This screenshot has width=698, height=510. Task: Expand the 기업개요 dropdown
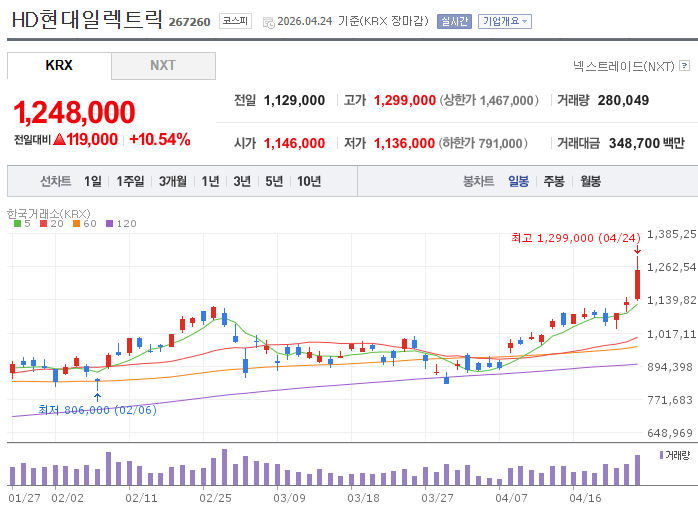[505, 21]
